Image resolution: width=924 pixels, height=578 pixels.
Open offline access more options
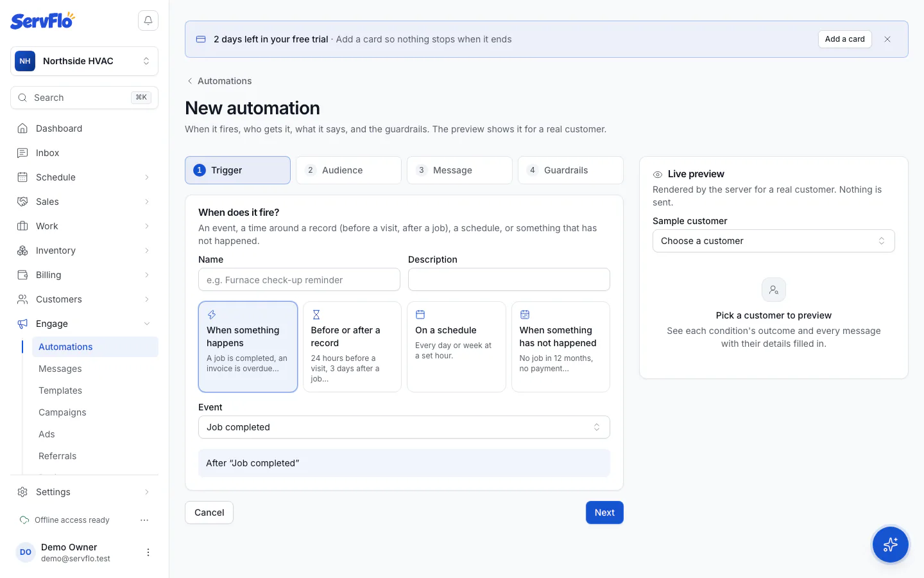pos(144,520)
